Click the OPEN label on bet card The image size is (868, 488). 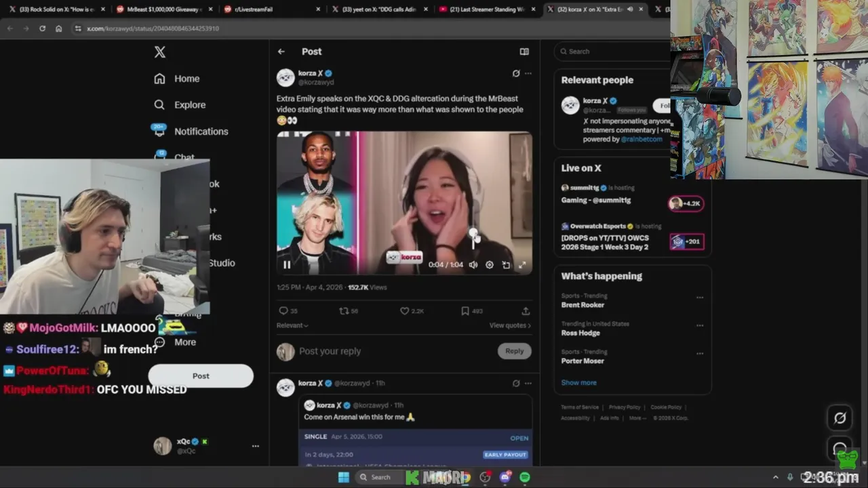[519, 438]
